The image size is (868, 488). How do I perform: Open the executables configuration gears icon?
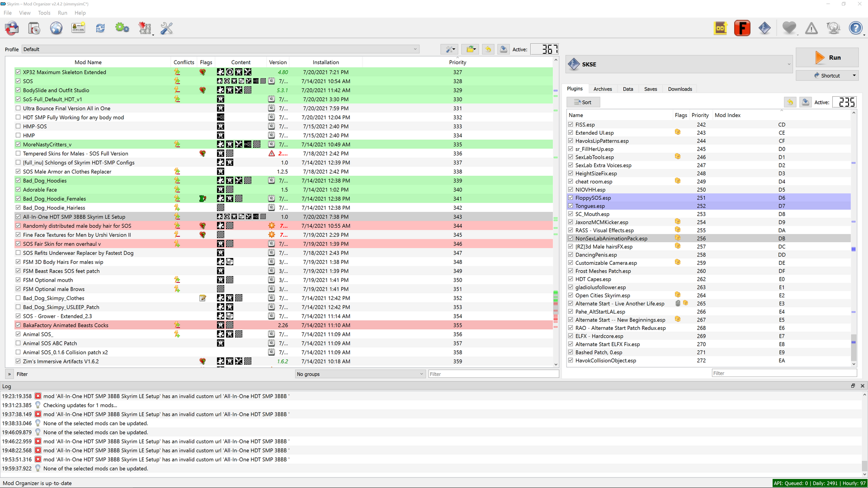[122, 28]
